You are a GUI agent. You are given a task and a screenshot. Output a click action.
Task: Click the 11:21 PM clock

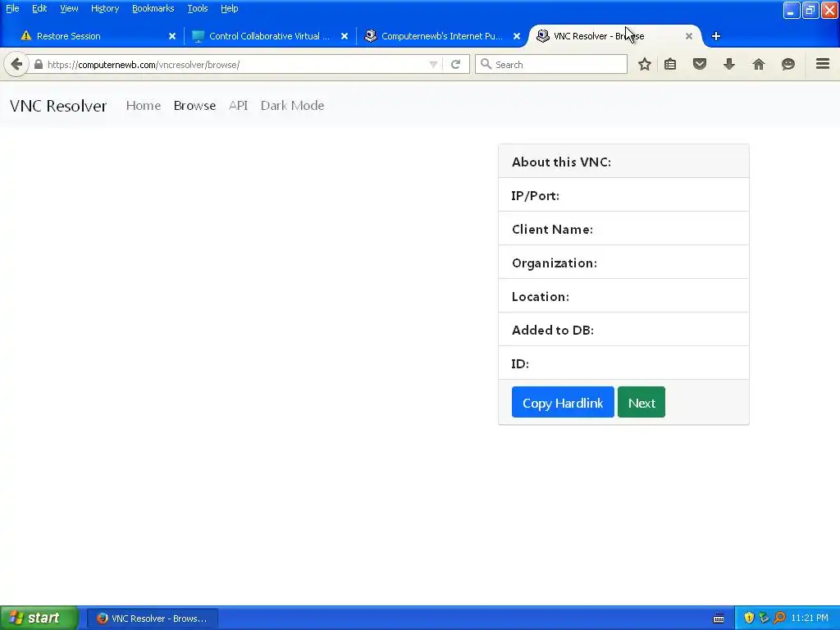(x=810, y=619)
